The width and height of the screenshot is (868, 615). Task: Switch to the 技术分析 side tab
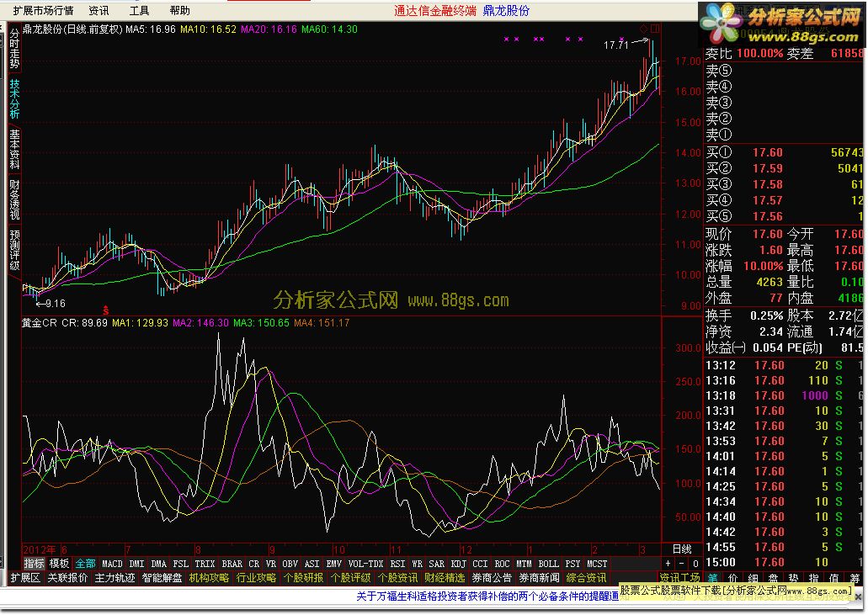[14, 98]
